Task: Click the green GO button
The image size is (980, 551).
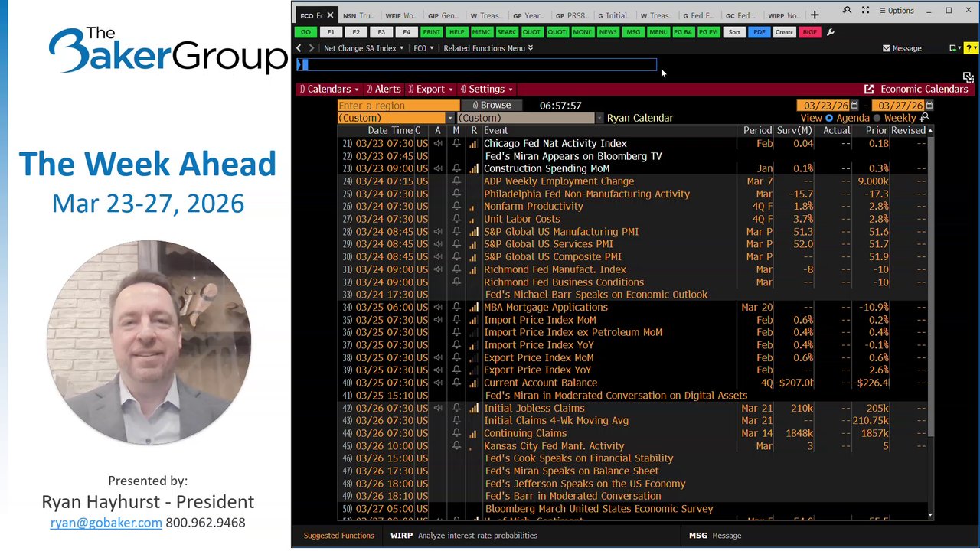Action: click(x=305, y=32)
